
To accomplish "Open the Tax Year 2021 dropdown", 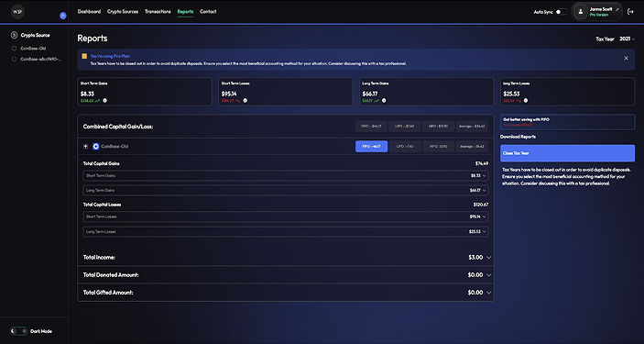I will click(628, 39).
